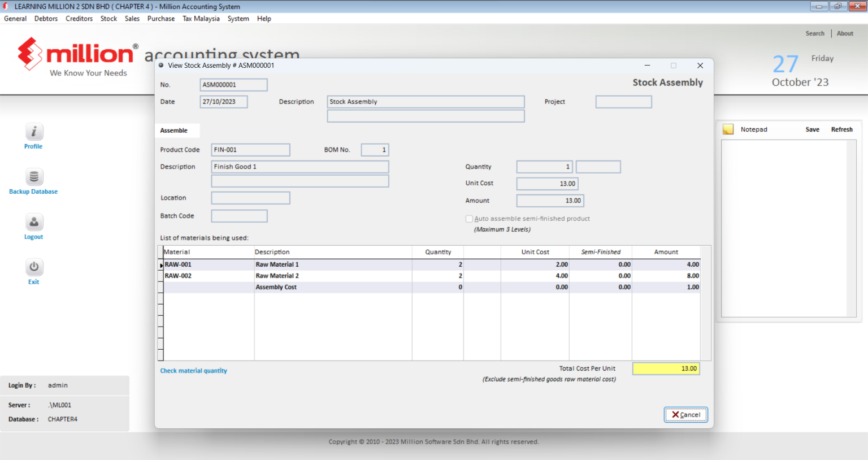Click the Million logo emblem
The image size is (868, 460).
pyautogui.click(x=31, y=54)
